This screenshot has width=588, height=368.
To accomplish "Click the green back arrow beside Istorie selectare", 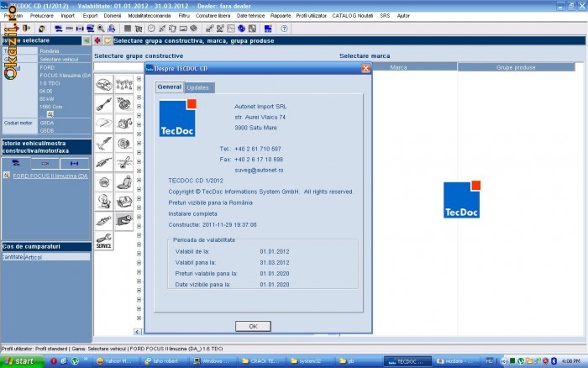I will point(87,40).
